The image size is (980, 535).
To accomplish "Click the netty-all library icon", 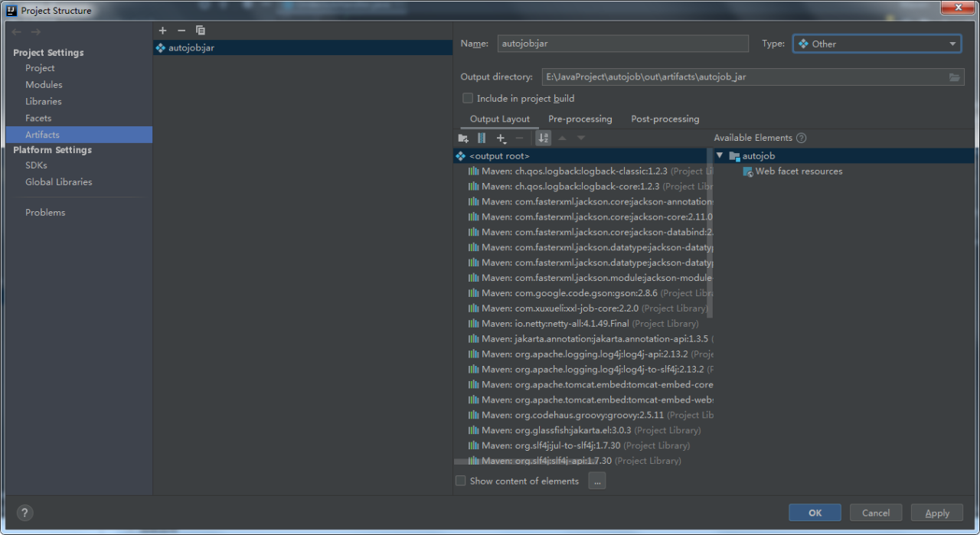I will click(x=474, y=324).
